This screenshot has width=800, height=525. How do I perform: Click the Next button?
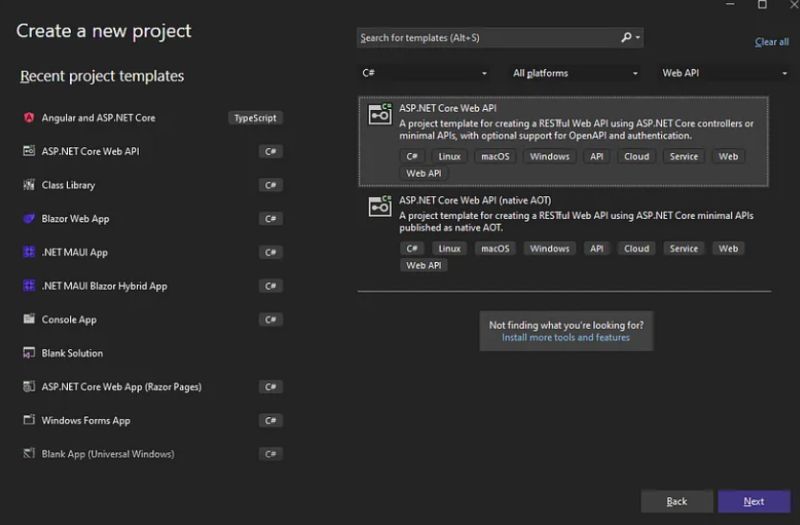click(x=754, y=502)
